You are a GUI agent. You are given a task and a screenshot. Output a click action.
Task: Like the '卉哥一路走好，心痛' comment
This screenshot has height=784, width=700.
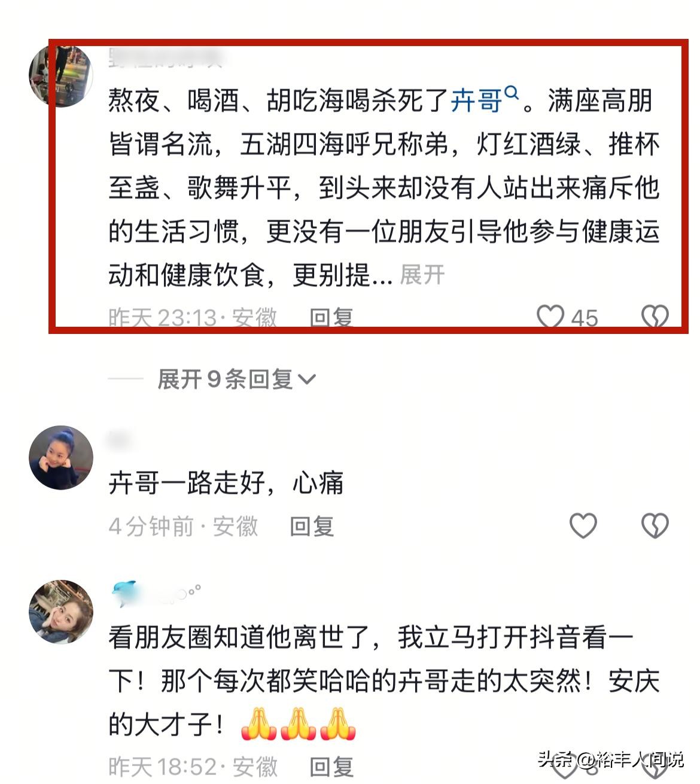583,525
